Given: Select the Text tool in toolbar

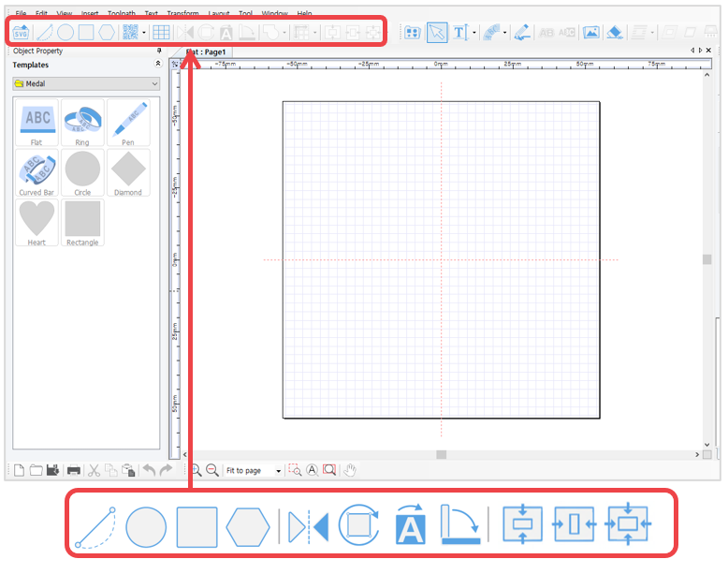Looking at the screenshot, I should pyautogui.click(x=459, y=32).
